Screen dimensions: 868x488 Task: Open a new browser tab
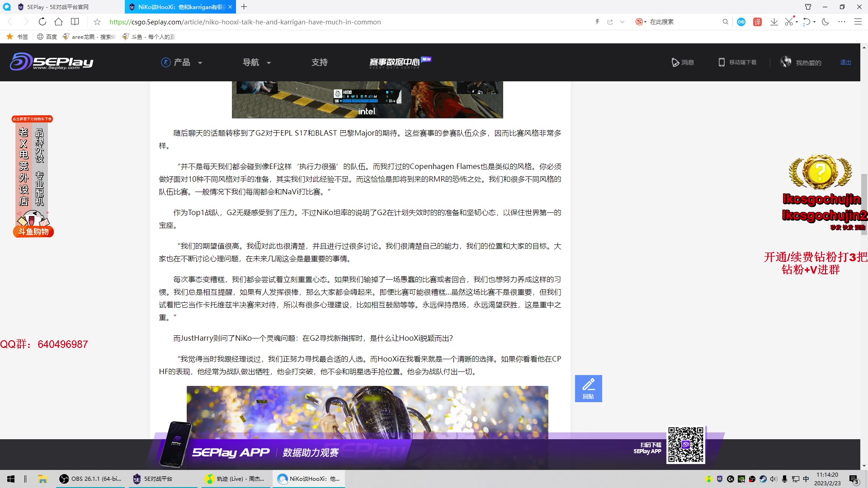[244, 7]
